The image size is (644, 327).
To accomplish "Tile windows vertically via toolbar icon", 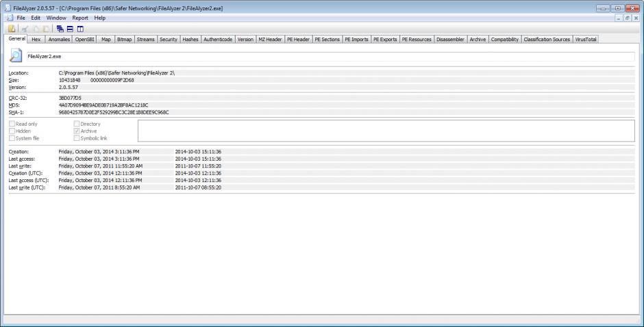I will tap(81, 29).
